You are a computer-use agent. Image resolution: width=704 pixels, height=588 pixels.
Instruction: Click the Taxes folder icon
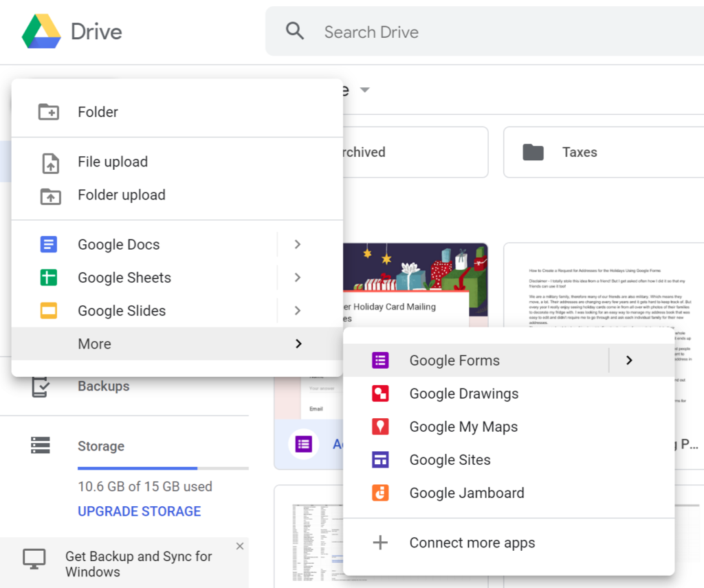tap(533, 152)
